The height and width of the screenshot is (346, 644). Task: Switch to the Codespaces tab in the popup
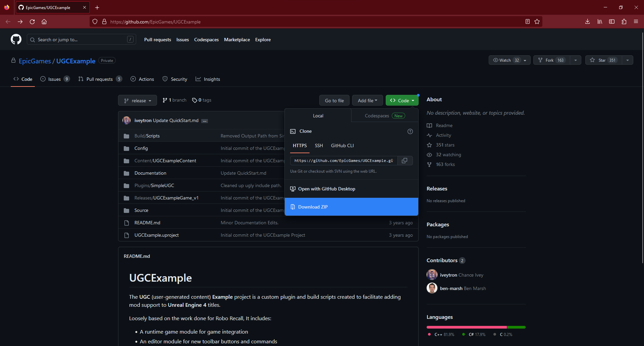tap(385, 116)
